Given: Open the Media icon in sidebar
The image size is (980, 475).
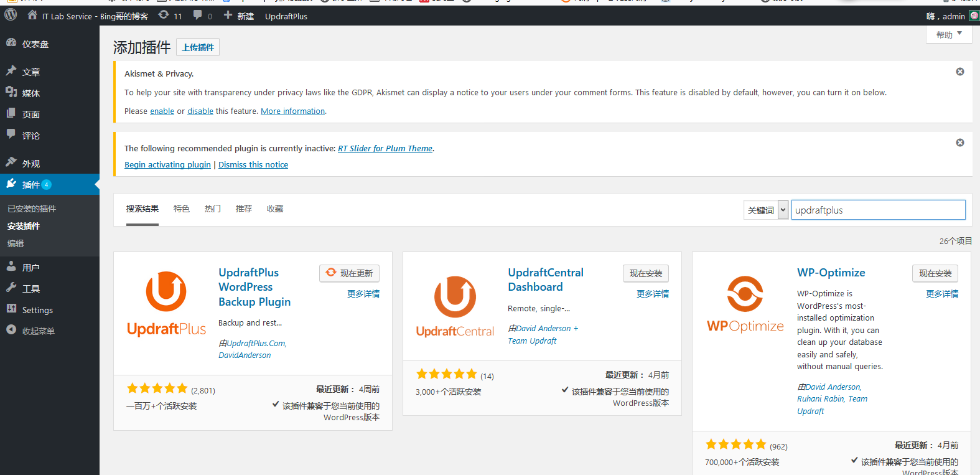Looking at the screenshot, I should pos(11,92).
